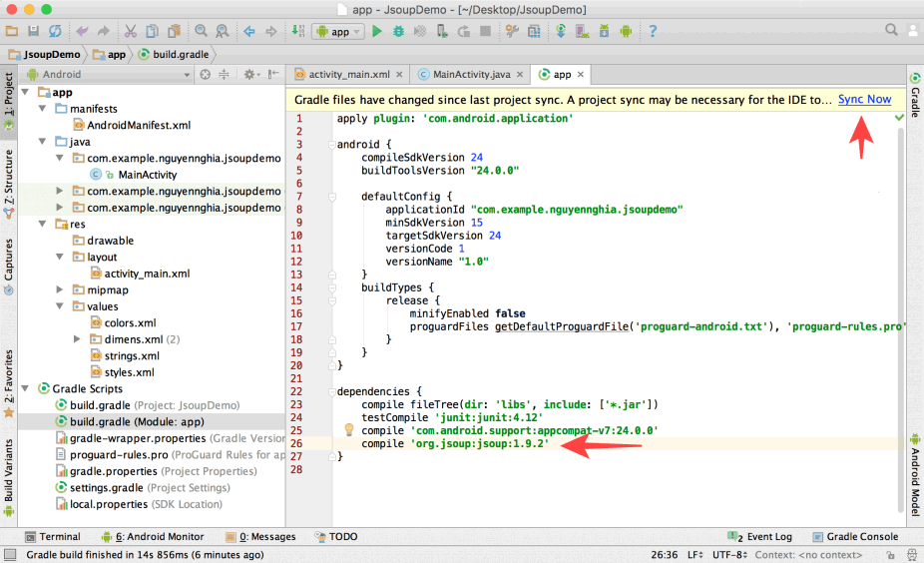Viewport: 924px width, 563px height.
Task: Click the Make Project icon
Action: tap(298, 31)
